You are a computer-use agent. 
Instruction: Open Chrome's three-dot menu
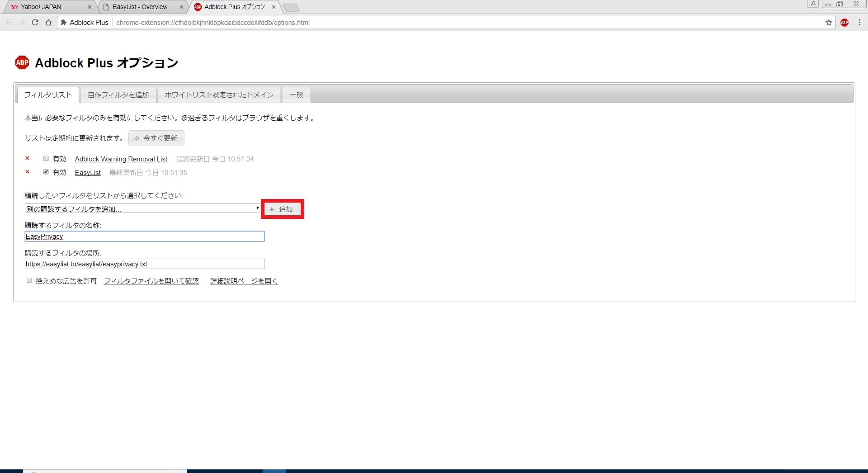(x=859, y=23)
